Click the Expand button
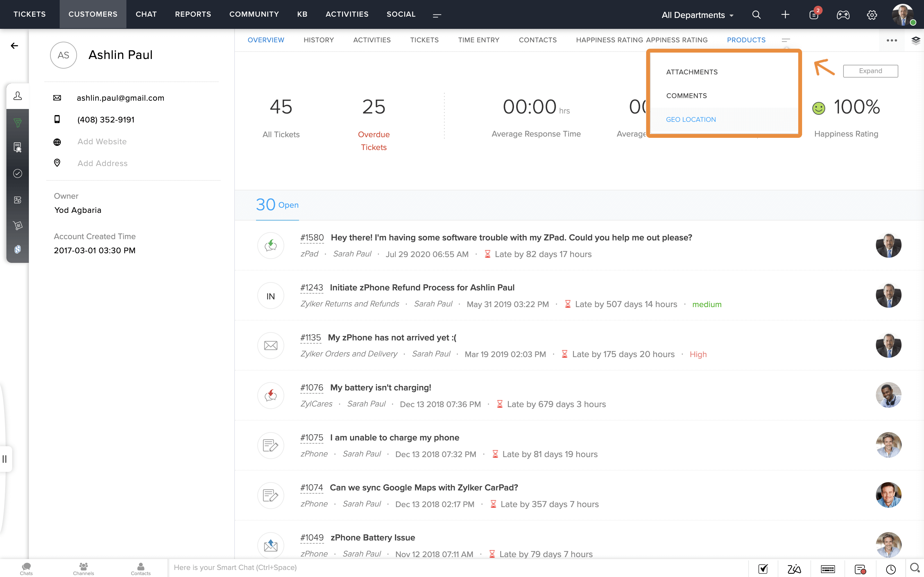This screenshot has width=924, height=577. (x=870, y=71)
